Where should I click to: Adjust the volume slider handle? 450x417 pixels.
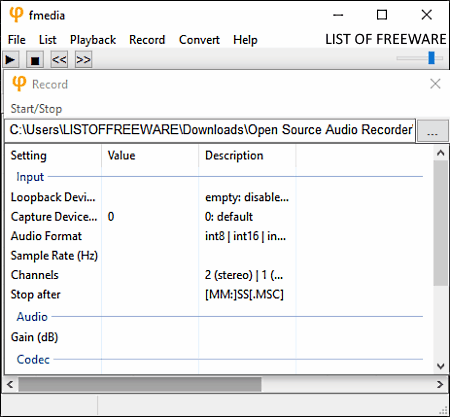pos(432,58)
